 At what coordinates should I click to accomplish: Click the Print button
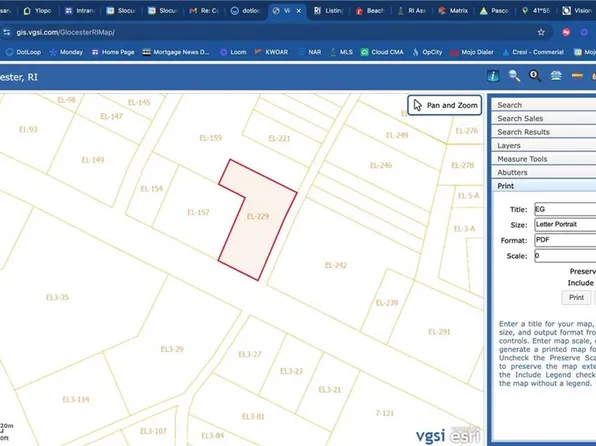pos(576,297)
